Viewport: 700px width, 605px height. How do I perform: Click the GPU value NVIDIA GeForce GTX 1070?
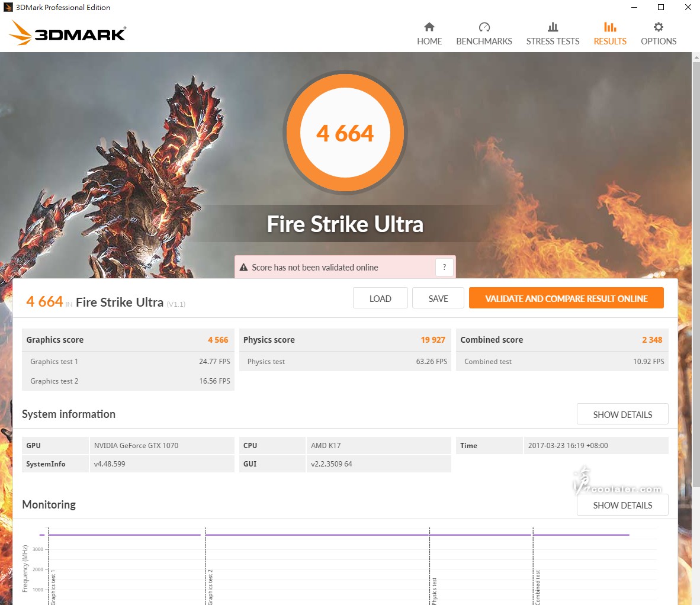tap(136, 445)
